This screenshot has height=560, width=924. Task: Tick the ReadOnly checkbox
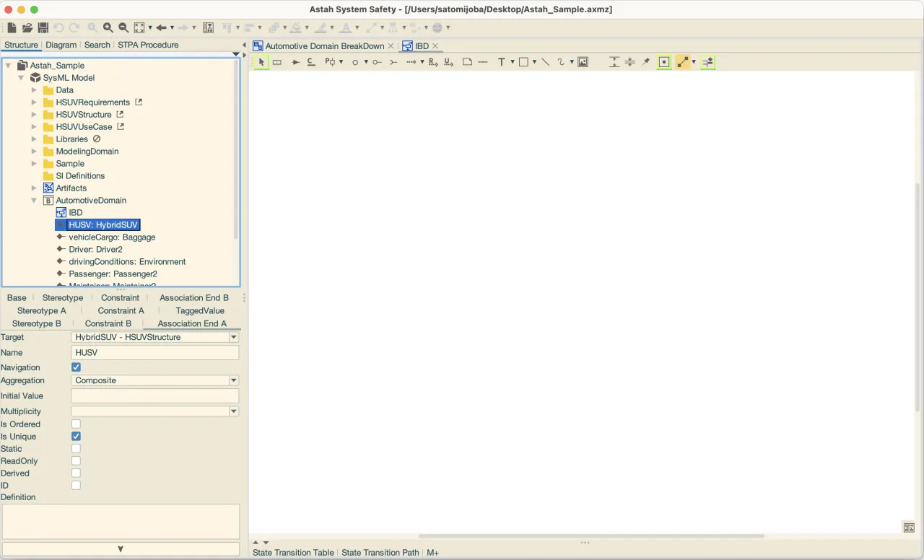pyautogui.click(x=76, y=461)
